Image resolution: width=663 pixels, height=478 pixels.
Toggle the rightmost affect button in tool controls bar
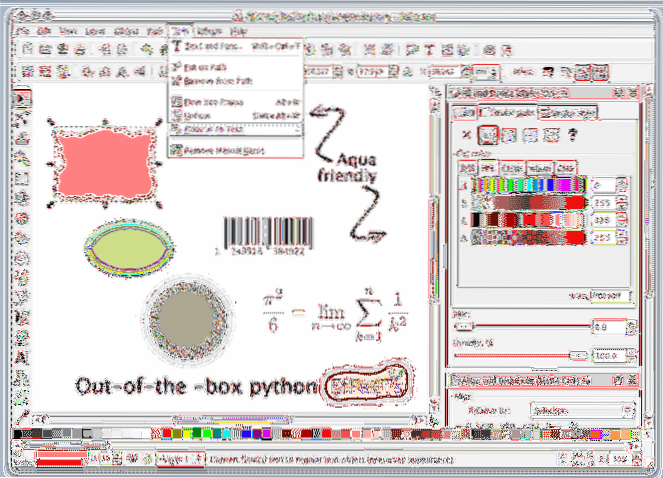click(x=600, y=72)
